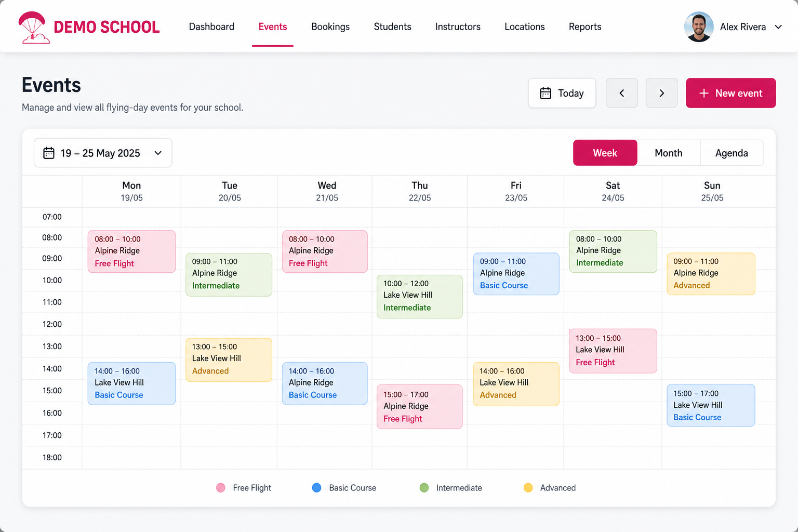The height and width of the screenshot is (532, 798).
Task: Navigate to Locations
Action: pyautogui.click(x=525, y=26)
